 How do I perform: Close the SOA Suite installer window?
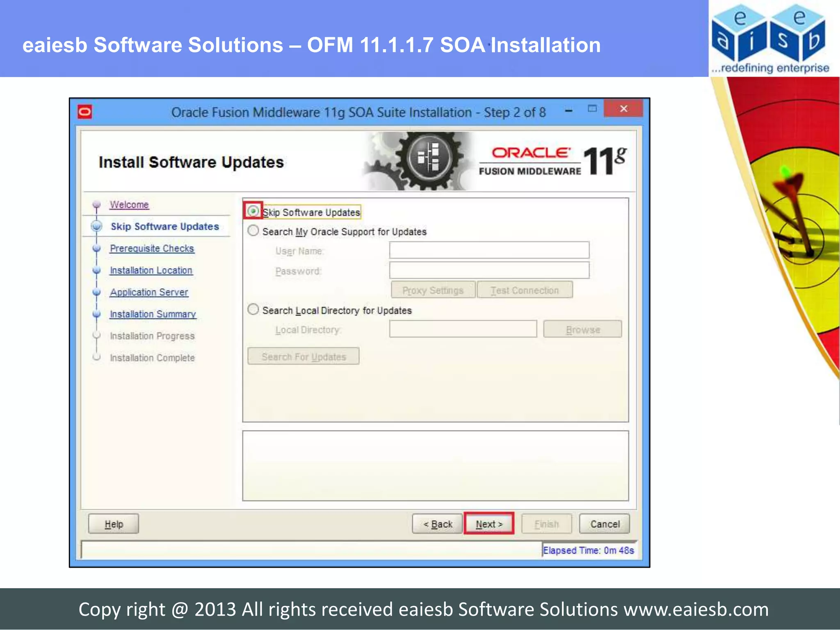[623, 109]
